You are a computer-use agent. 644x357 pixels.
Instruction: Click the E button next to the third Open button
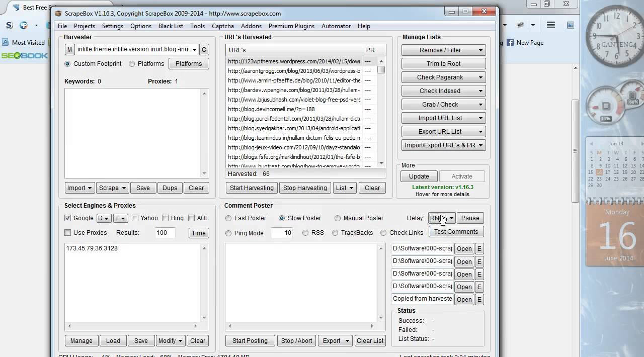[x=479, y=274]
